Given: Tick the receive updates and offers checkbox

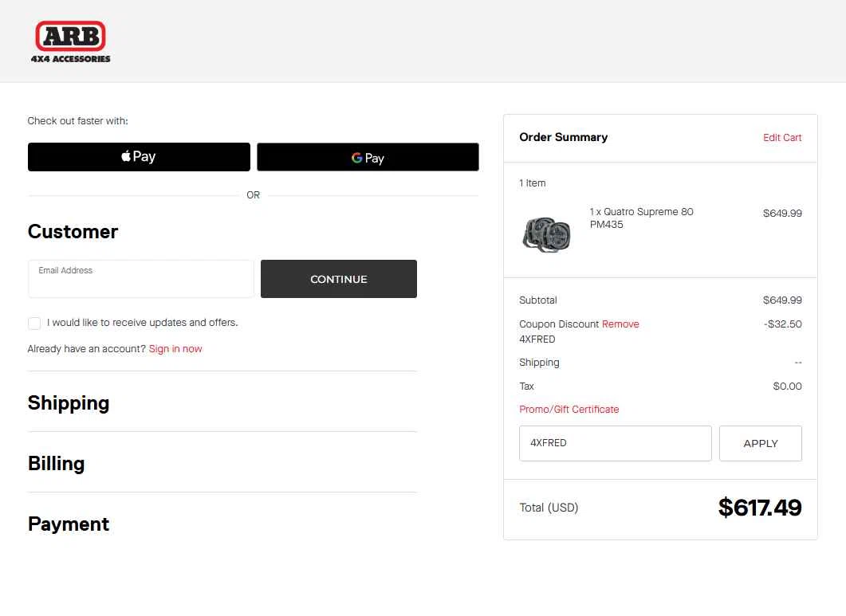Looking at the screenshot, I should (x=34, y=323).
